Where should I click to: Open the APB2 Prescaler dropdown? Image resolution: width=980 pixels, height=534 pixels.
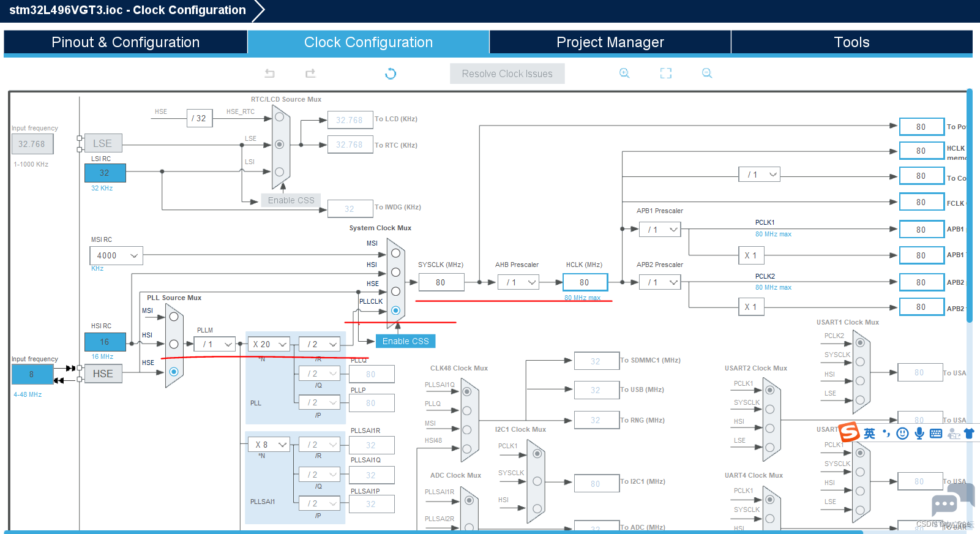tap(660, 282)
